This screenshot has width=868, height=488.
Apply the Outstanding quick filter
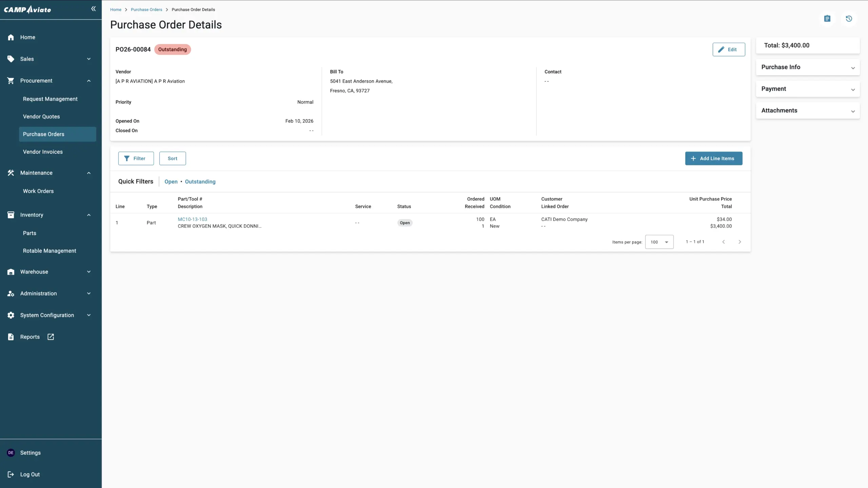coord(200,182)
